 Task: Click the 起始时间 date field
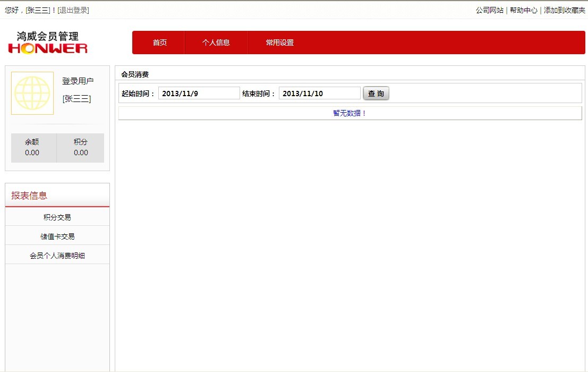199,94
